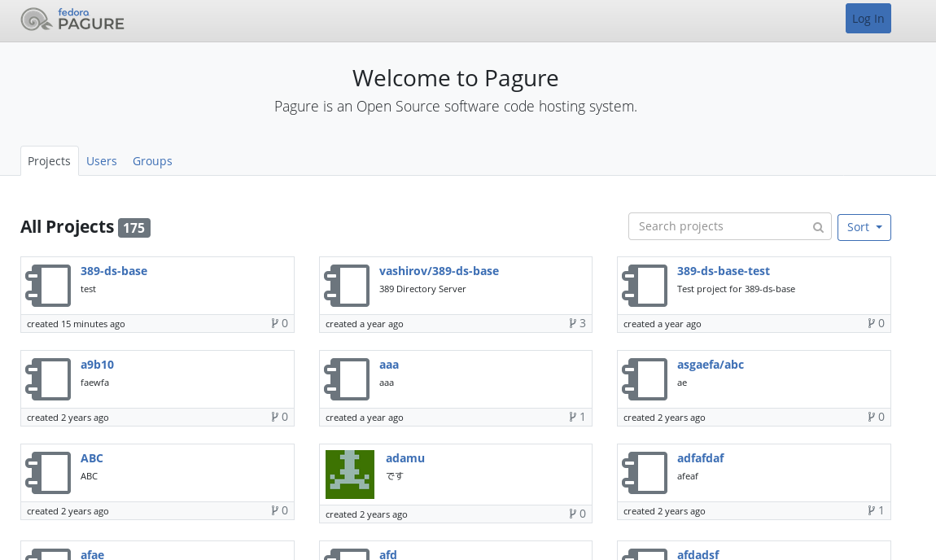Click the ABC project notebook icon
Screen dimensions: 936x560
coord(48,474)
